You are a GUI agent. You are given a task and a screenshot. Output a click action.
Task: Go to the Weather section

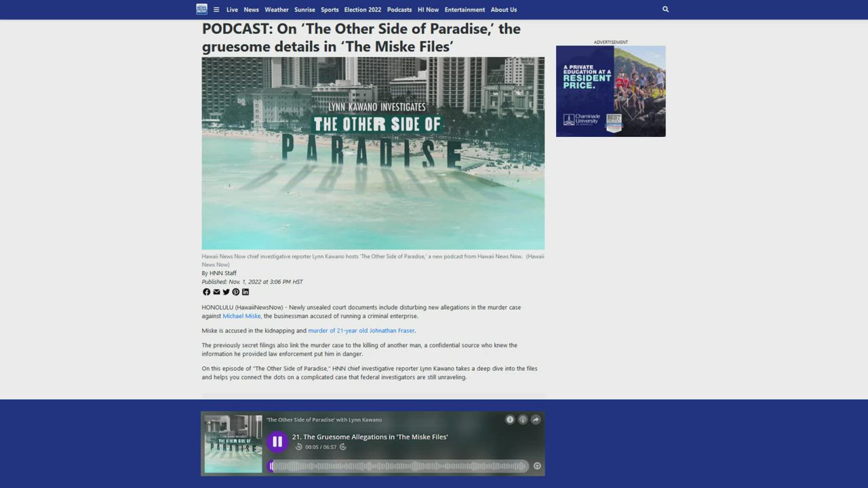[x=276, y=9]
